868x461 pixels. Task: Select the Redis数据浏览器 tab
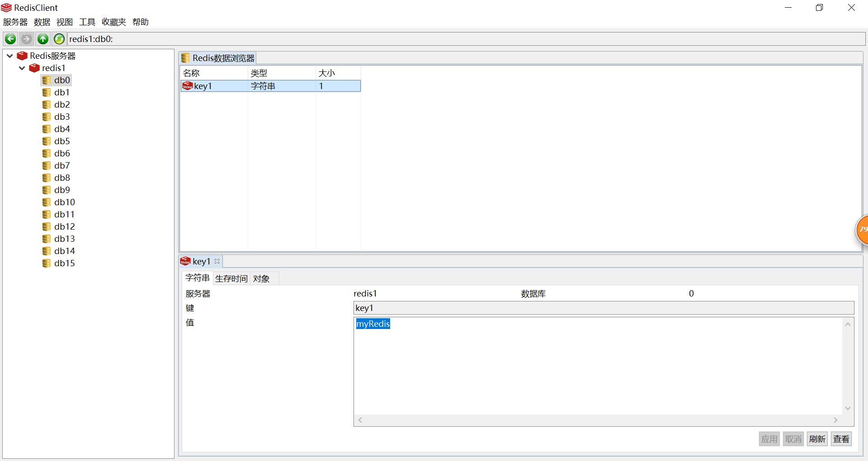coord(218,58)
